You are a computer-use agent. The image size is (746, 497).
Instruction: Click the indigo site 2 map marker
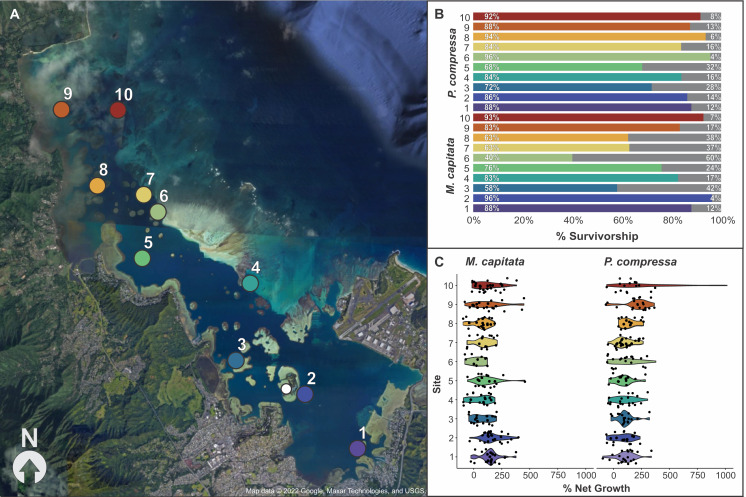tap(305, 394)
